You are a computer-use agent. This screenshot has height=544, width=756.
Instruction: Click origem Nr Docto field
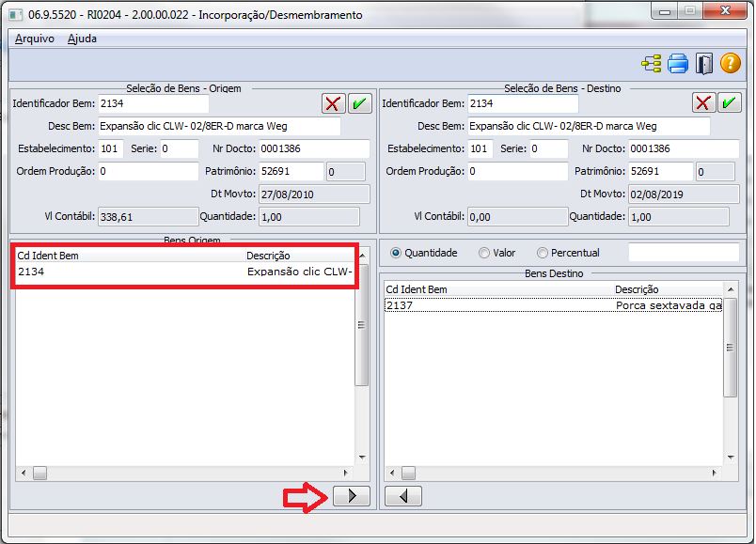314,148
